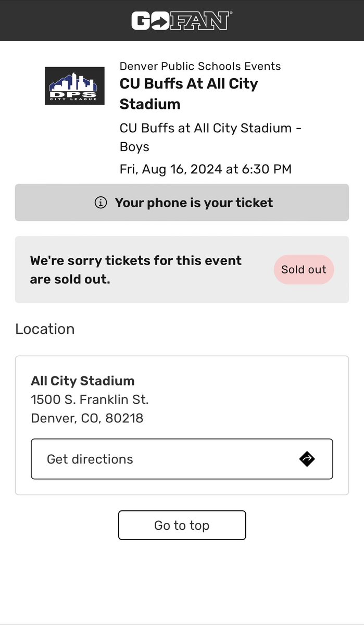Open Get directions for All City Stadium
Image resolution: width=364 pixels, height=625 pixels.
[182, 459]
